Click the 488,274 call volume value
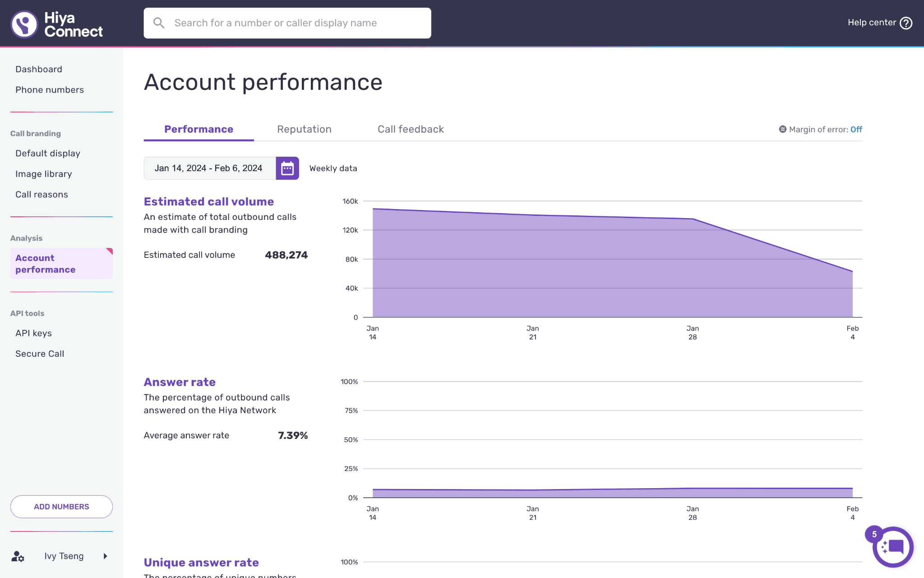Screen dimensions: 924x578 [x=286, y=255]
